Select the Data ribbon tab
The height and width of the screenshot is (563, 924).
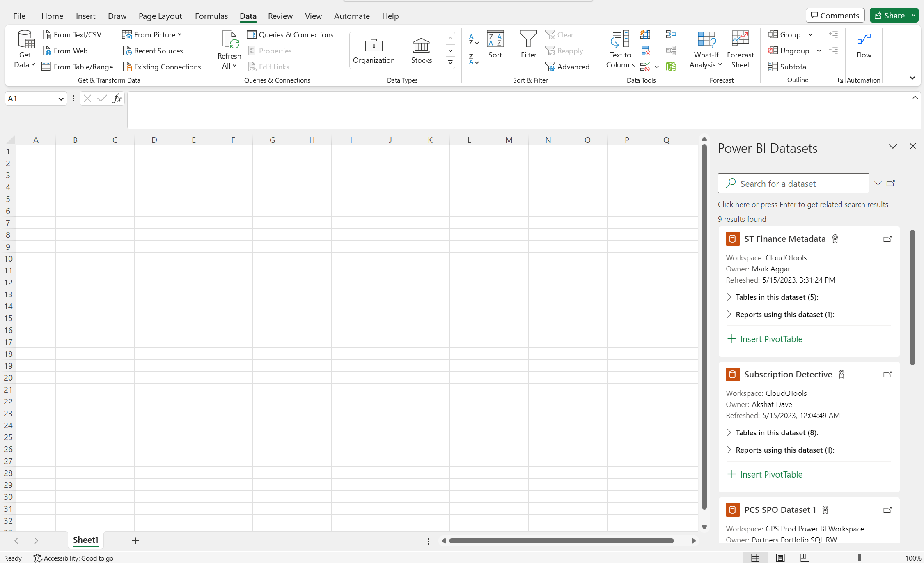(247, 16)
